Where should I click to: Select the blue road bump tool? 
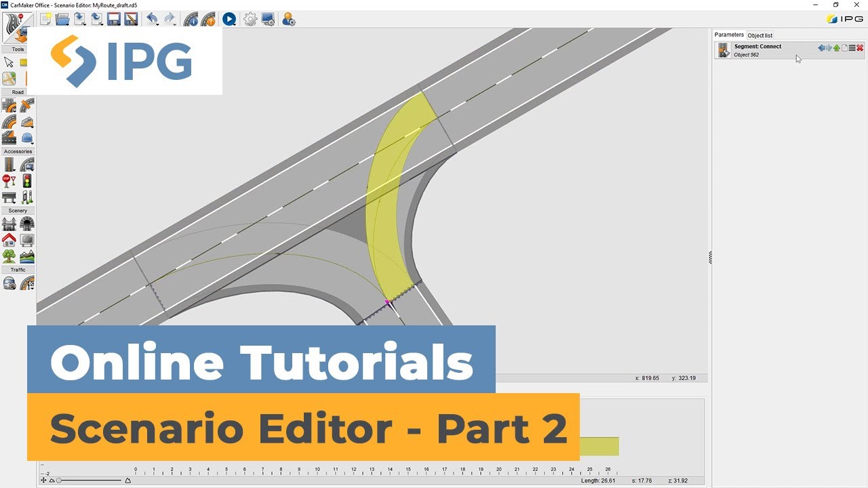pos(27,138)
